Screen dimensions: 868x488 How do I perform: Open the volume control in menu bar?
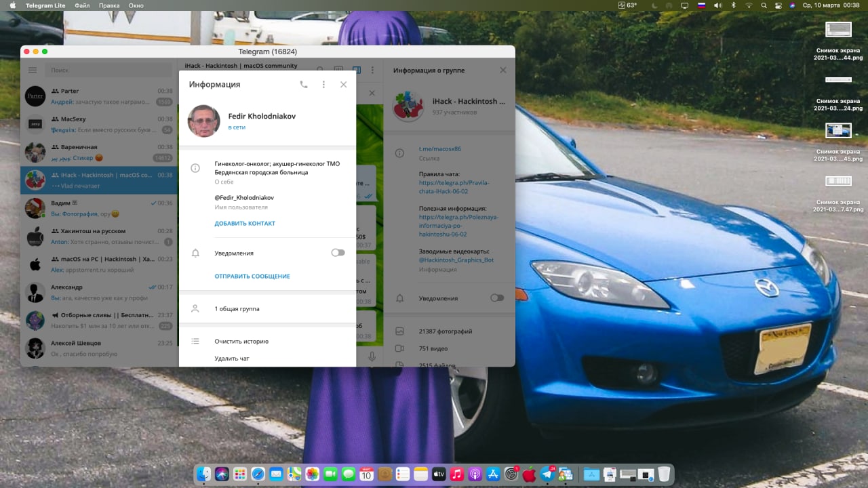pyautogui.click(x=718, y=5)
